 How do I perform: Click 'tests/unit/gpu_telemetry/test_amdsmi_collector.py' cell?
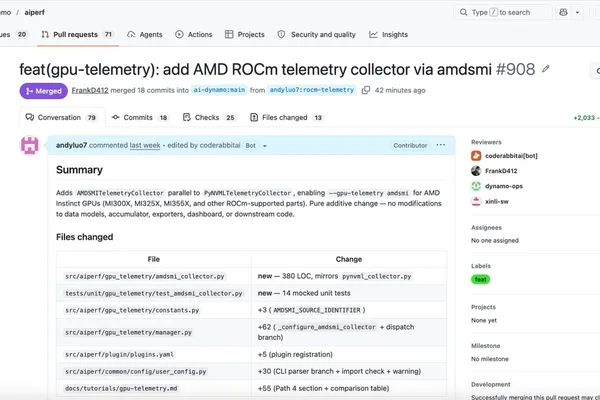(154, 293)
